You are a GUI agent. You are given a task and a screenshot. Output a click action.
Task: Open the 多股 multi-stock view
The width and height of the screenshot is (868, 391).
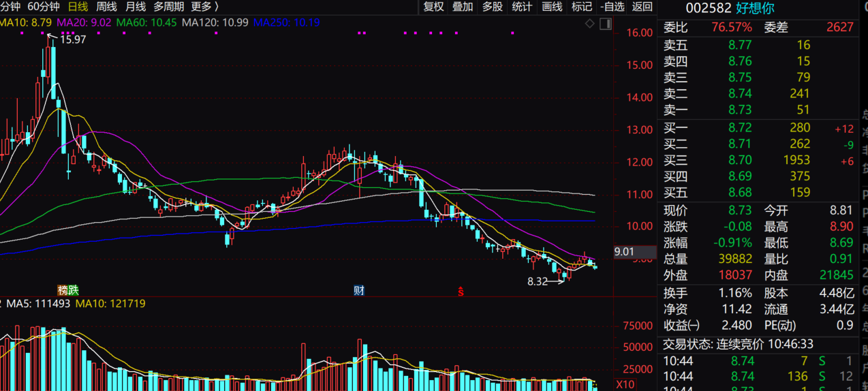coord(492,7)
